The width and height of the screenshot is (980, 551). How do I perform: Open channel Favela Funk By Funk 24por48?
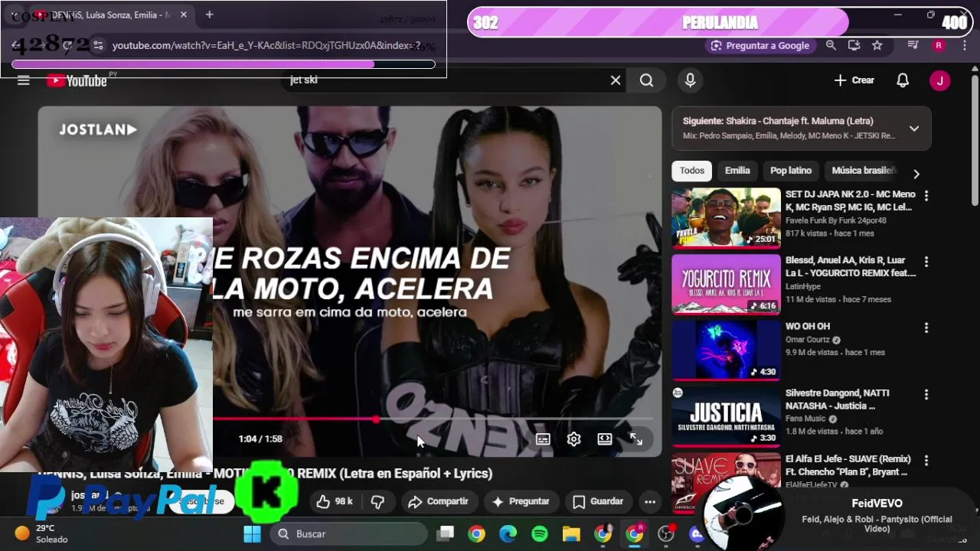click(835, 220)
